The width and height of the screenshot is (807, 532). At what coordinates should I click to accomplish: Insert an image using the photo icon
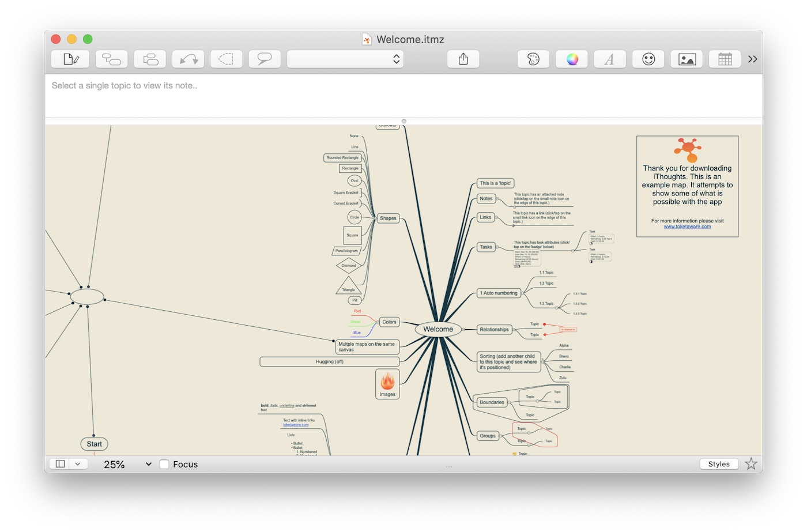(x=687, y=58)
